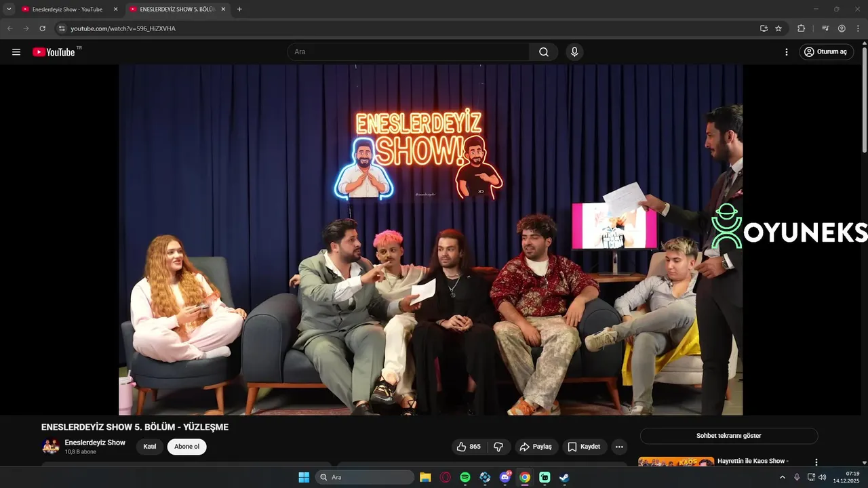Open options for Hayrettin ile Kaos Show

(x=816, y=462)
